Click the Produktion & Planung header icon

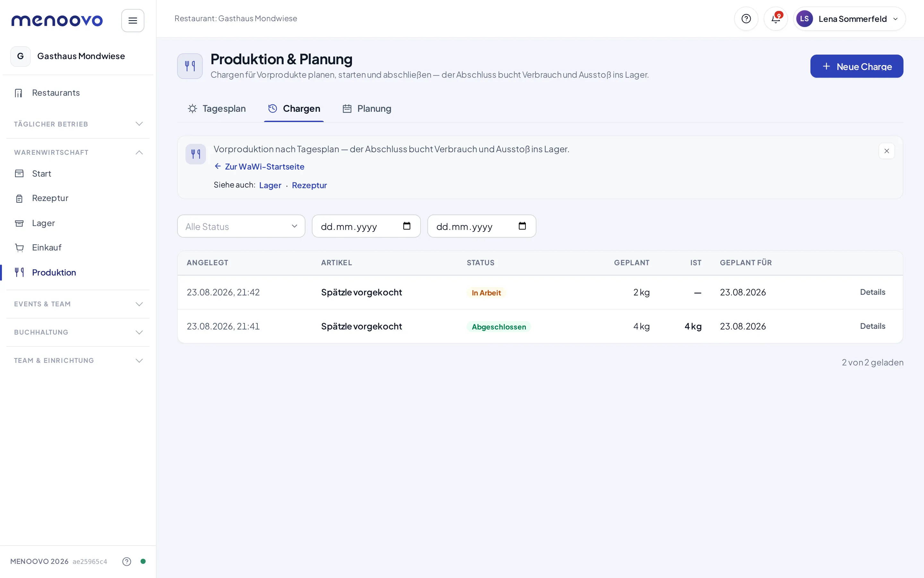190,66
